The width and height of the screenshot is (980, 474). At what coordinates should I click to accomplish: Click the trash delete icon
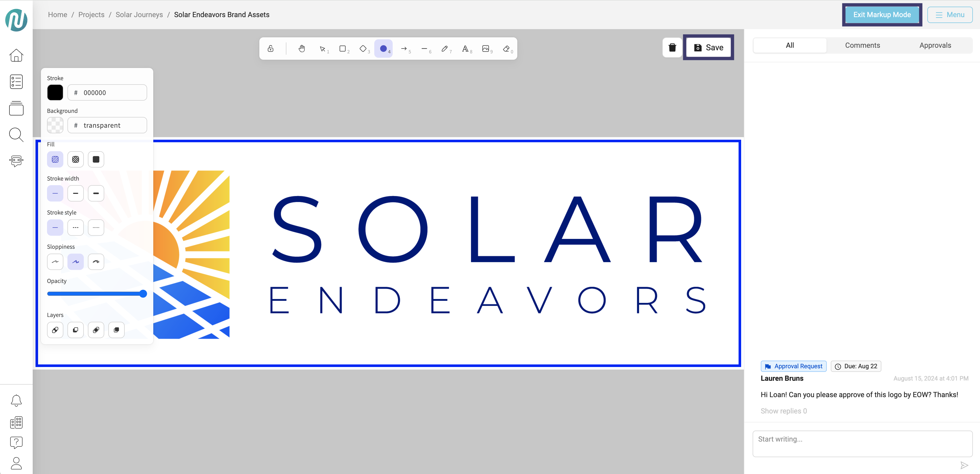click(672, 48)
